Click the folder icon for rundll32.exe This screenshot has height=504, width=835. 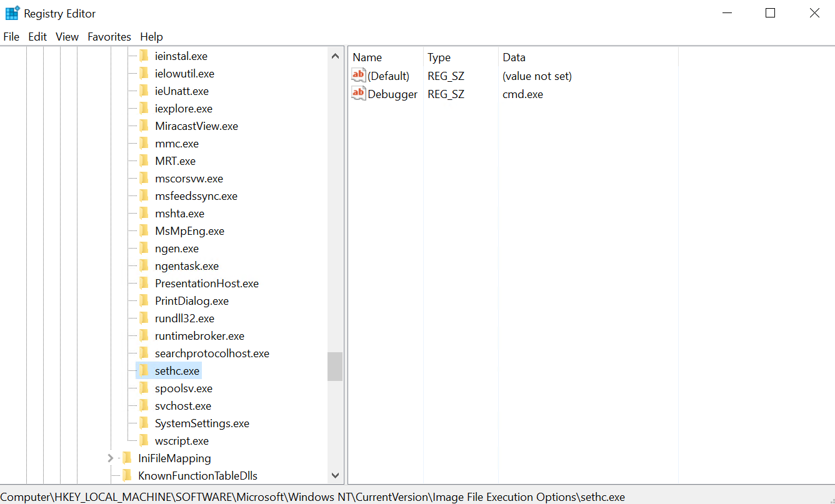(144, 319)
